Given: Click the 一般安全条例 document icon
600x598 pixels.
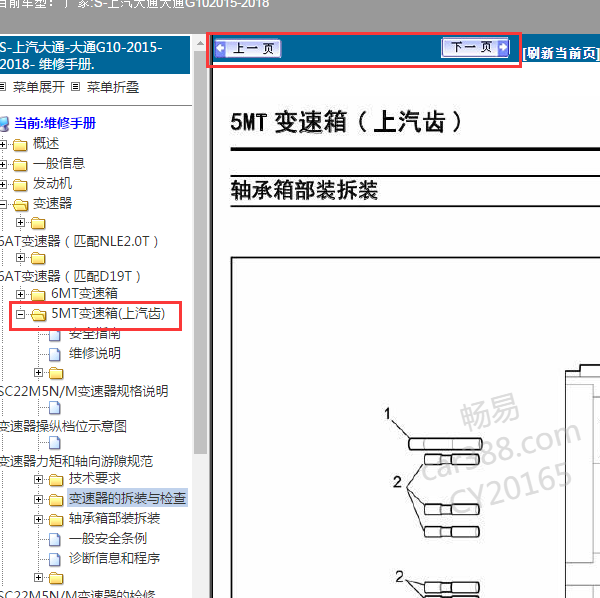Looking at the screenshot, I should point(55,539).
